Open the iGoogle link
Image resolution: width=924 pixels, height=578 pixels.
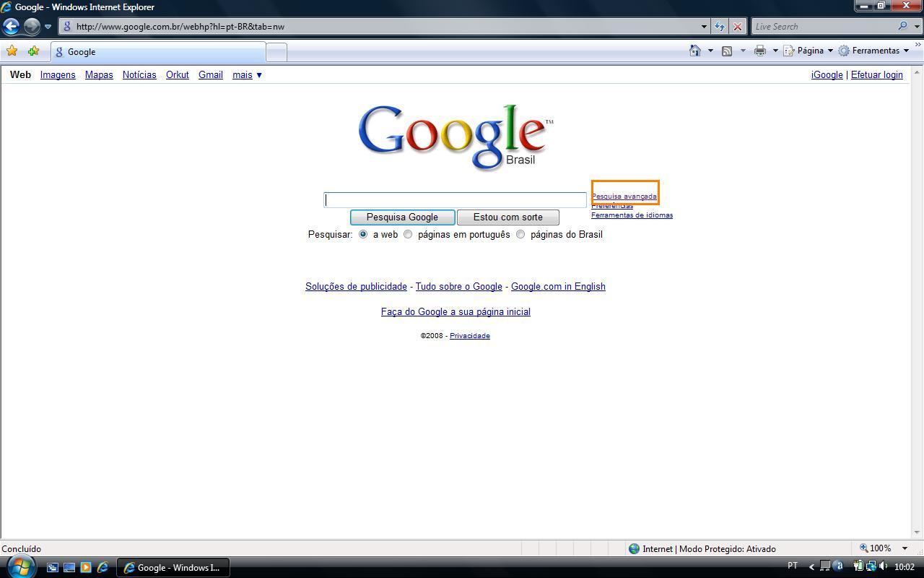pos(827,74)
